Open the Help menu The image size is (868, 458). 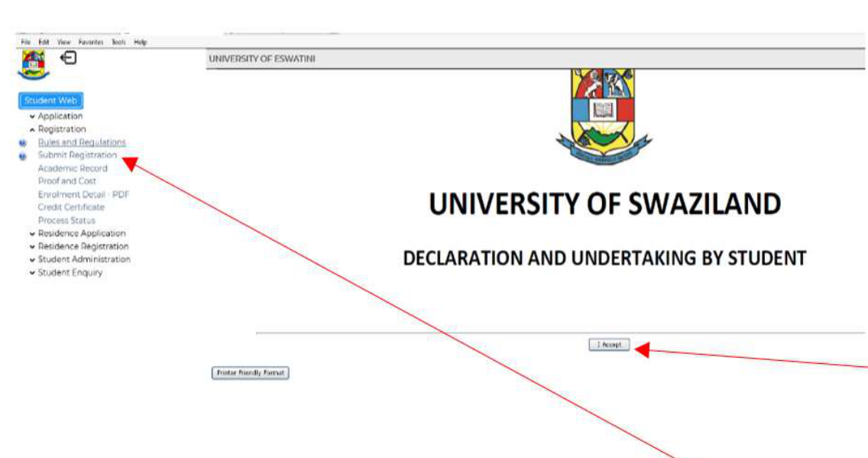(x=140, y=42)
